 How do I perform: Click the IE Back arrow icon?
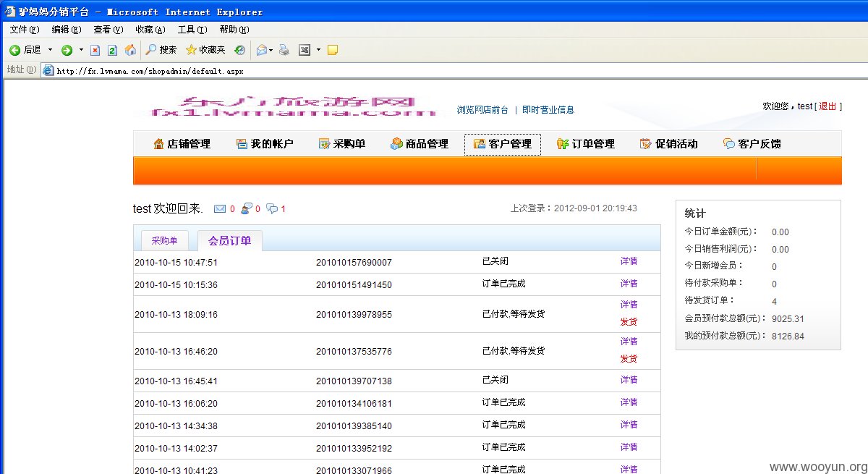[14, 50]
